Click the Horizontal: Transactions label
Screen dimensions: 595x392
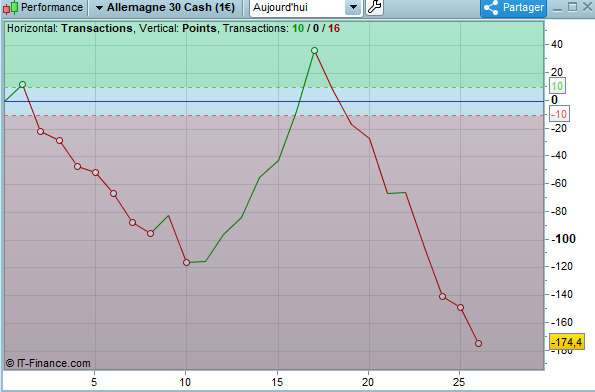click(x=70, y=28)
